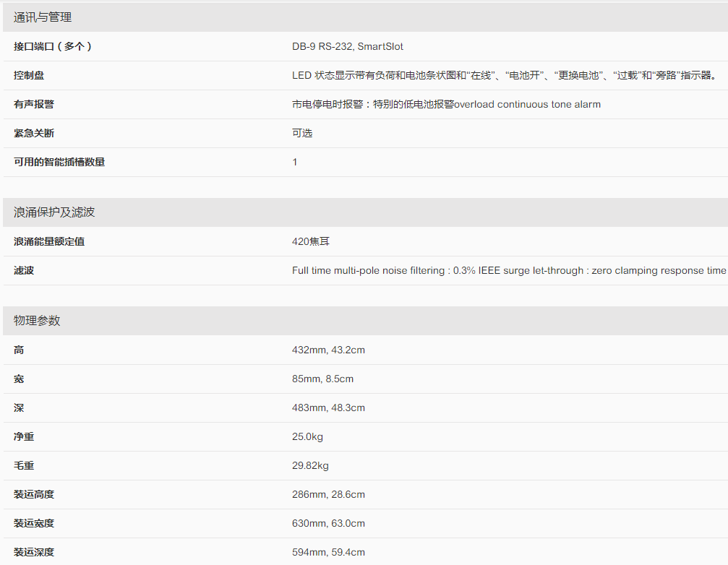Select the 接口端口（多个） row label
Viewport: 728px width, 565px height.
(53, 46)
